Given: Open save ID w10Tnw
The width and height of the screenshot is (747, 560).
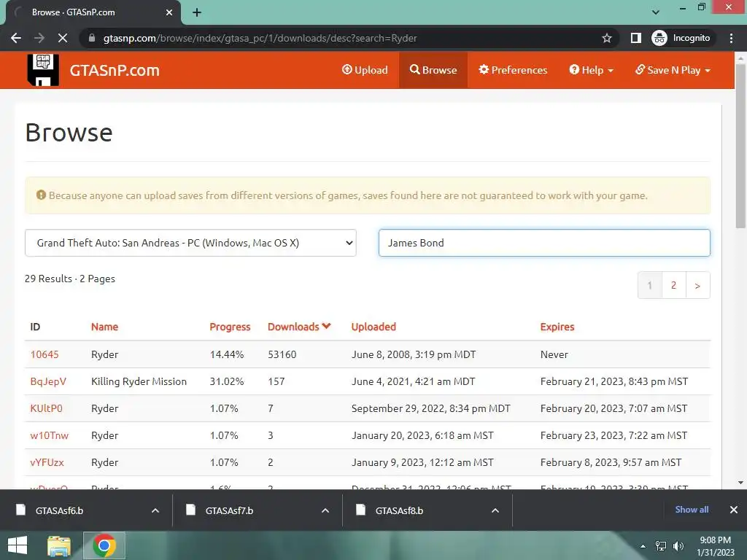Looking at the screenshot, I should coord(49,435).
